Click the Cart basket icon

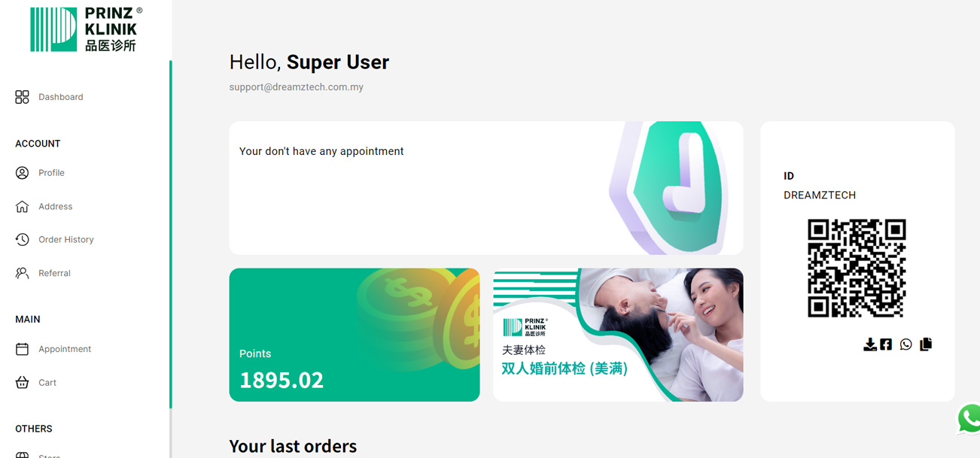click(x=22, y=383)
